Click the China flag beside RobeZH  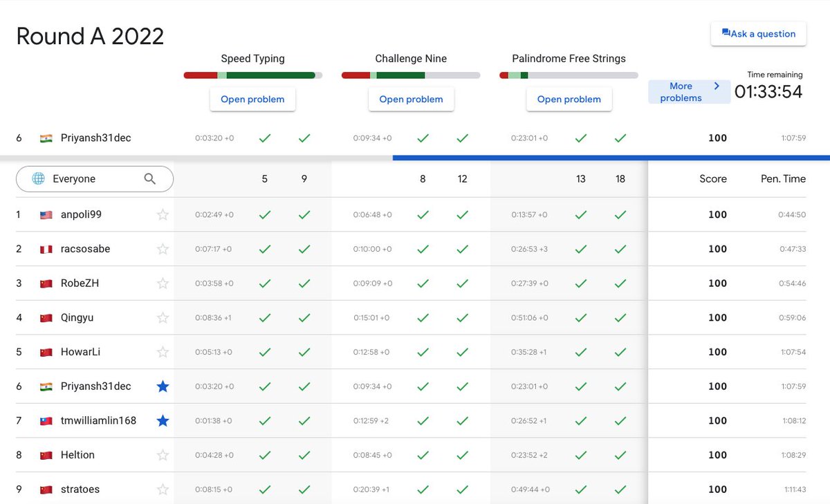[46, 283]
